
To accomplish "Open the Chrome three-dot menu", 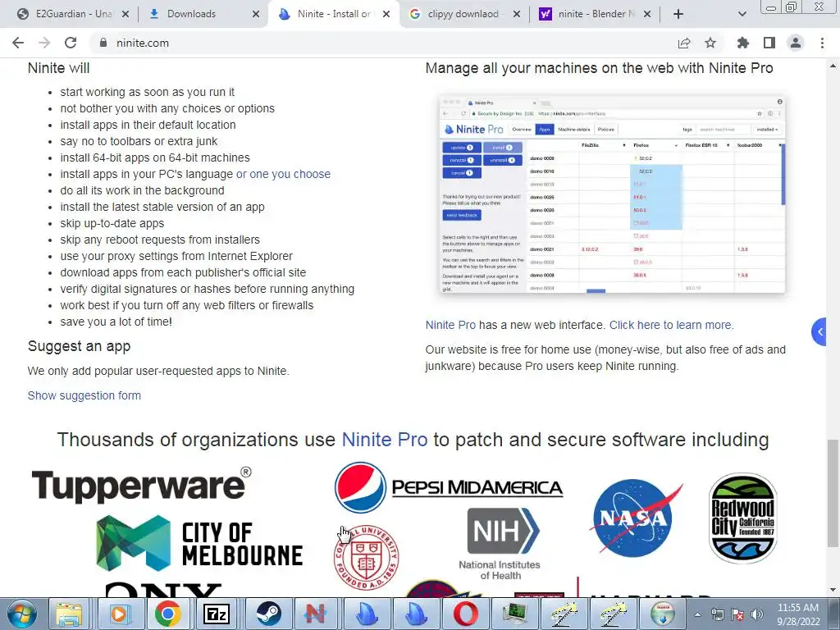I will 822,43.
